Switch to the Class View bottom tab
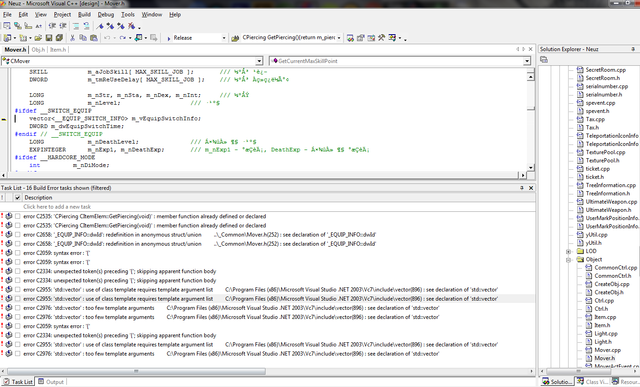 point(592,382)
